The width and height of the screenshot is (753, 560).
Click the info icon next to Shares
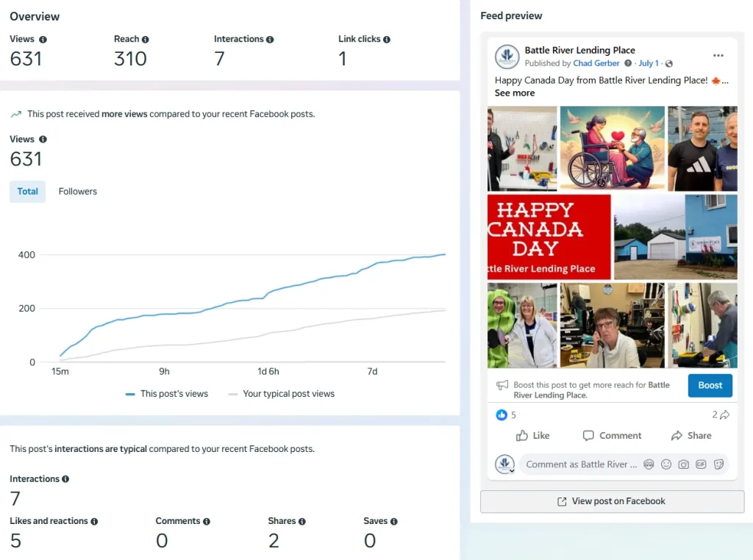click(x=302, y=522)
